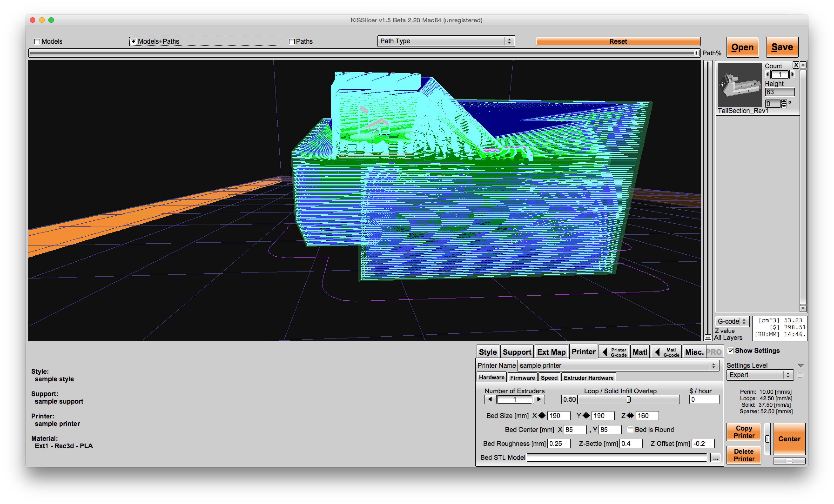This screenshot has width=834, height=504.
Task: Remove TailSection_Rev1 model with X button
Action: coord(796,65)
